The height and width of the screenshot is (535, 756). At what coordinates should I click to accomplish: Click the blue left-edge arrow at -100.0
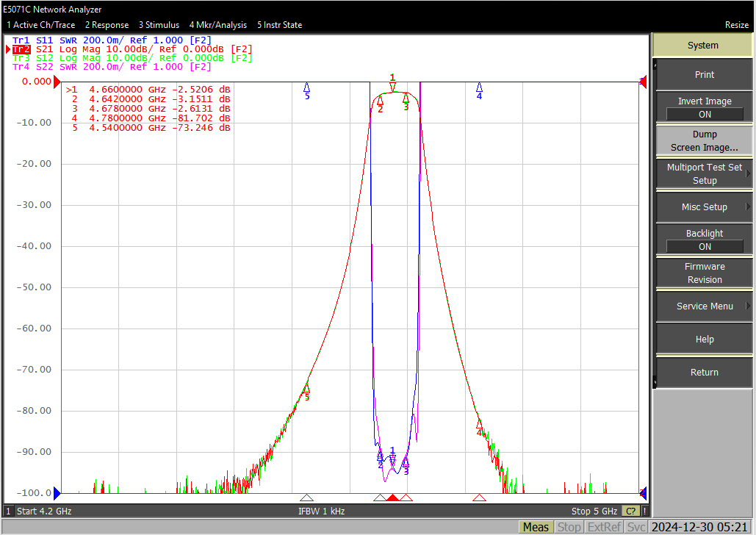pyautogui.click(x=57, y=493)
